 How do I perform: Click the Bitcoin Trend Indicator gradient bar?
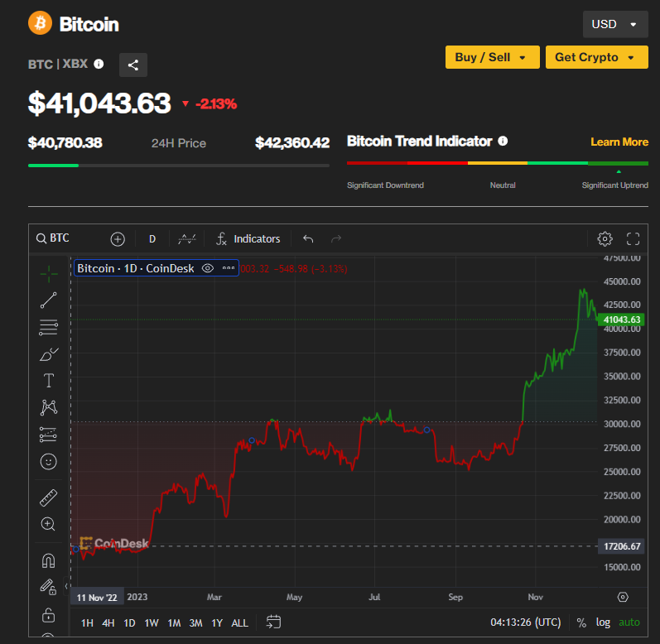coord(497,163)
